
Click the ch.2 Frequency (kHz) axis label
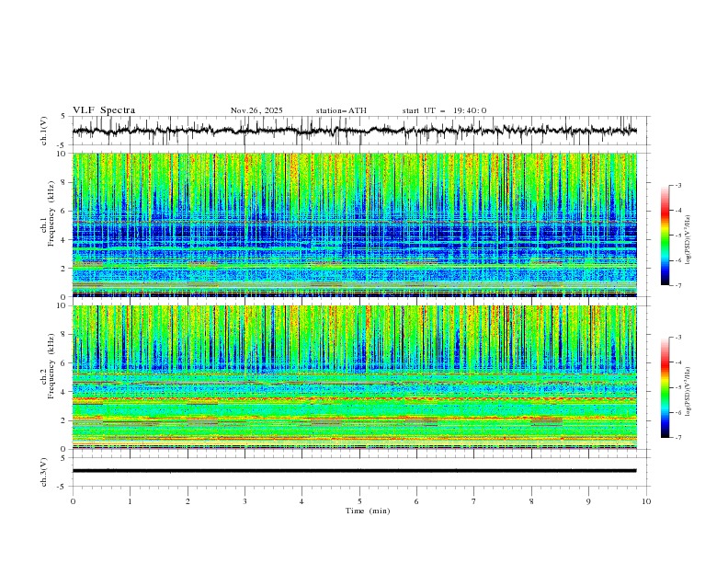coord(49,366)
